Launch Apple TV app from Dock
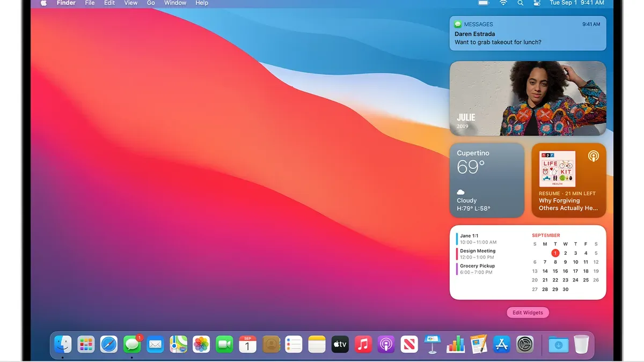Screen dimensions: 644x362 (x=340, y=344)
